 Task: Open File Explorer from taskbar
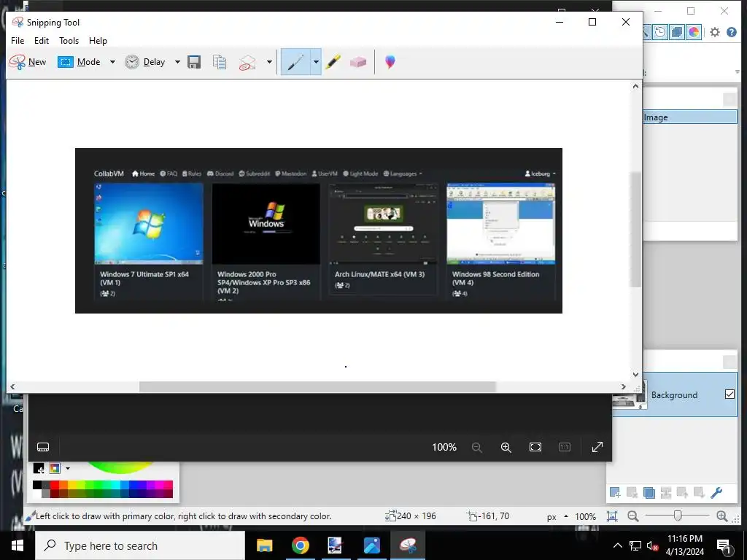point(264,545)
